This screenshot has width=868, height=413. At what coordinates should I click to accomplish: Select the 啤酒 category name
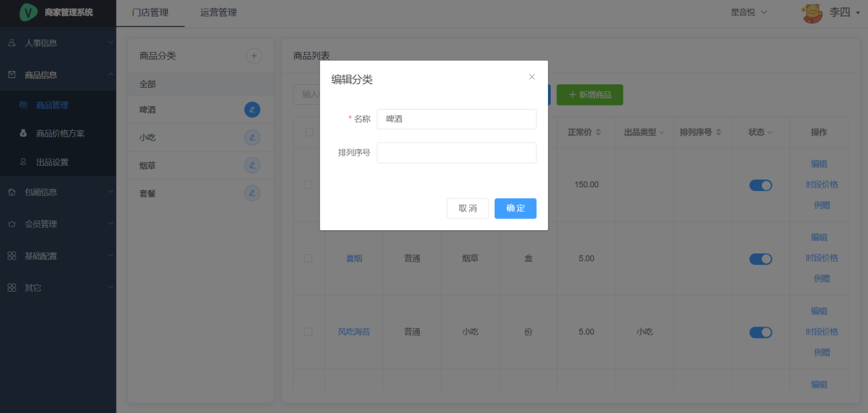pos(147,110)
